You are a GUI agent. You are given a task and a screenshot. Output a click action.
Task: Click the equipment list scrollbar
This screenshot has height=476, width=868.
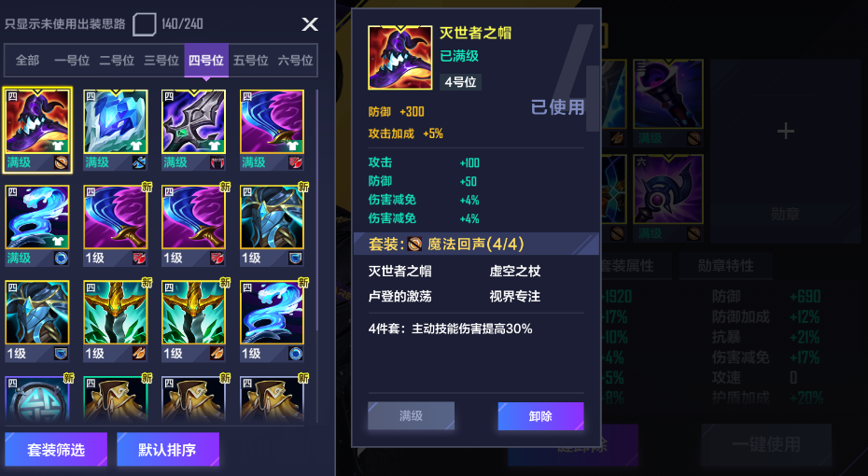point(316,210)
